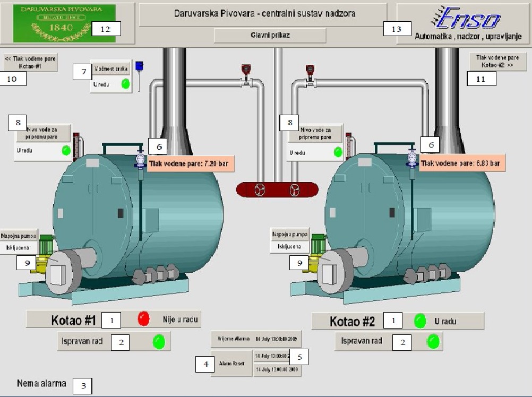
Task: Click water level gauge beside Kotao #1
Action: coord(76,146)
